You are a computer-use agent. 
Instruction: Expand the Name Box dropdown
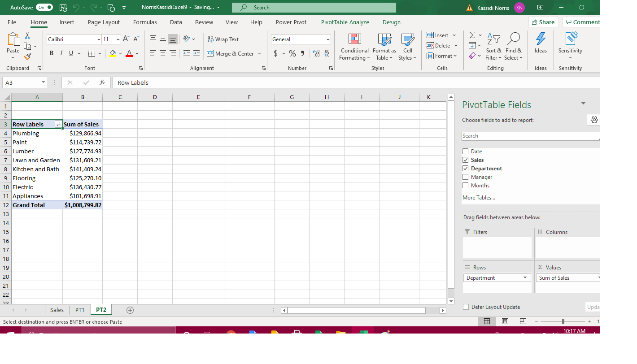(x=43, y=82)
